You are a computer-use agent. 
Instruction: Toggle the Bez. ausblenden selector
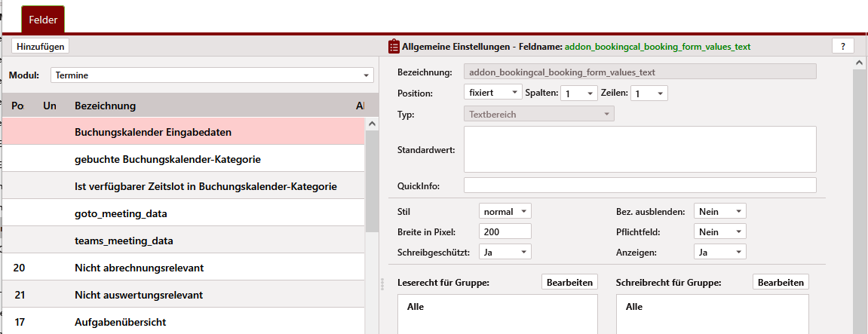coord(719,212)
